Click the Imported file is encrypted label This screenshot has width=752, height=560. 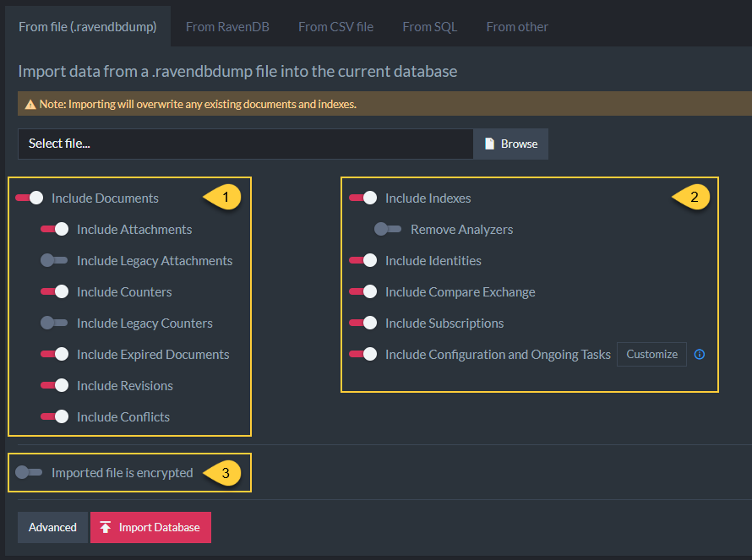tap(123, 473)
